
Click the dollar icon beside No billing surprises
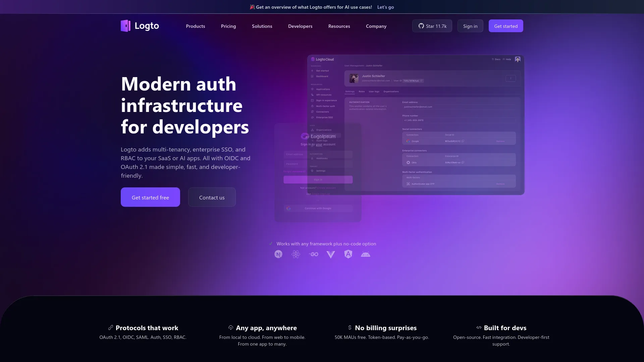pyautogui.click(x=350, y=327)
